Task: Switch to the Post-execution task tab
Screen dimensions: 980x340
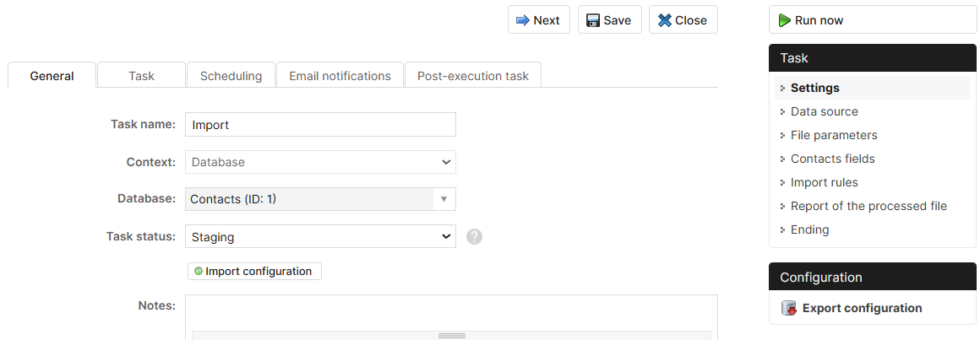Action: [x=473, y=76]
